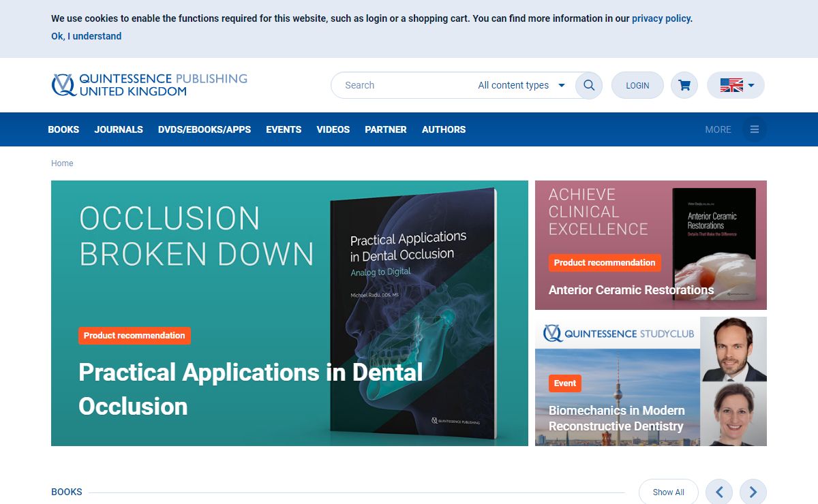Open Practical Applications in Dental Occlusion title
Screen dimensions: 818x504
pyautogui.click(x=251, y=389)
